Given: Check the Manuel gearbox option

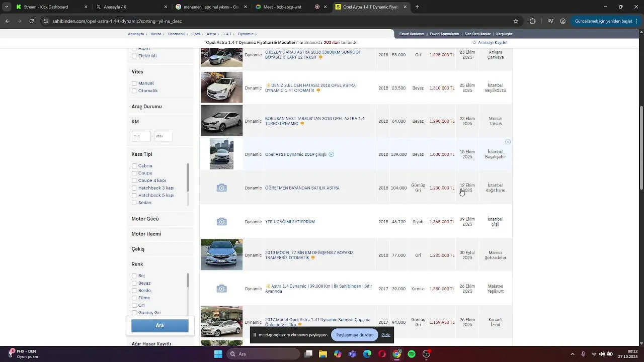Looking at the screenshot, I should 134,83.
